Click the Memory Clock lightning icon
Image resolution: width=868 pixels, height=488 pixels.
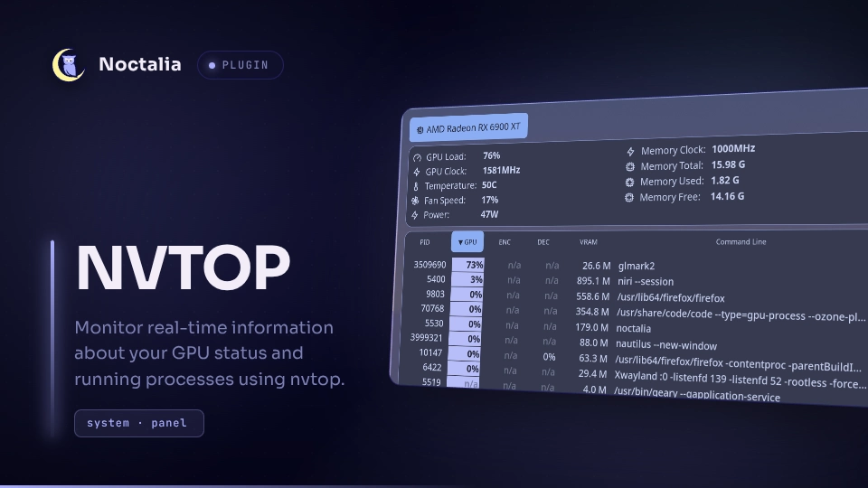[630, 151]
